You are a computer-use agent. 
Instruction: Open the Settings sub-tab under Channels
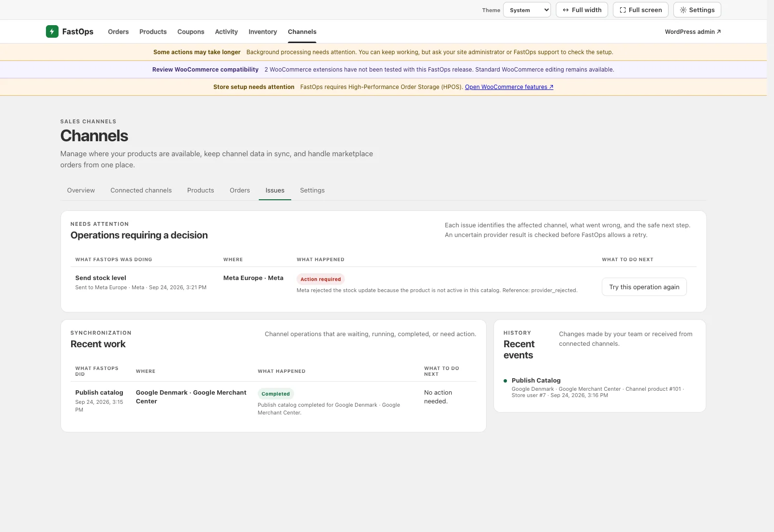pos(312,191)
